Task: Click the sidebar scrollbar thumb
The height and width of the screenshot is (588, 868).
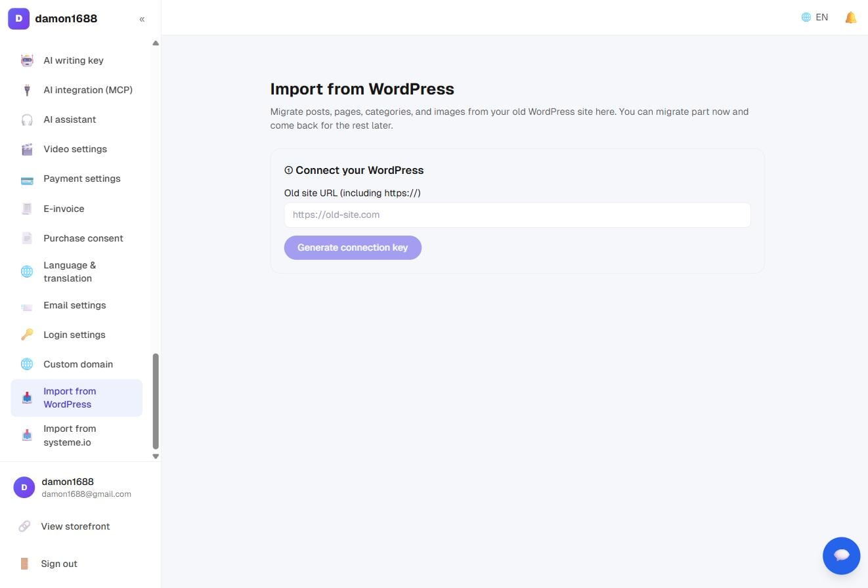Action: pos(156,401)
